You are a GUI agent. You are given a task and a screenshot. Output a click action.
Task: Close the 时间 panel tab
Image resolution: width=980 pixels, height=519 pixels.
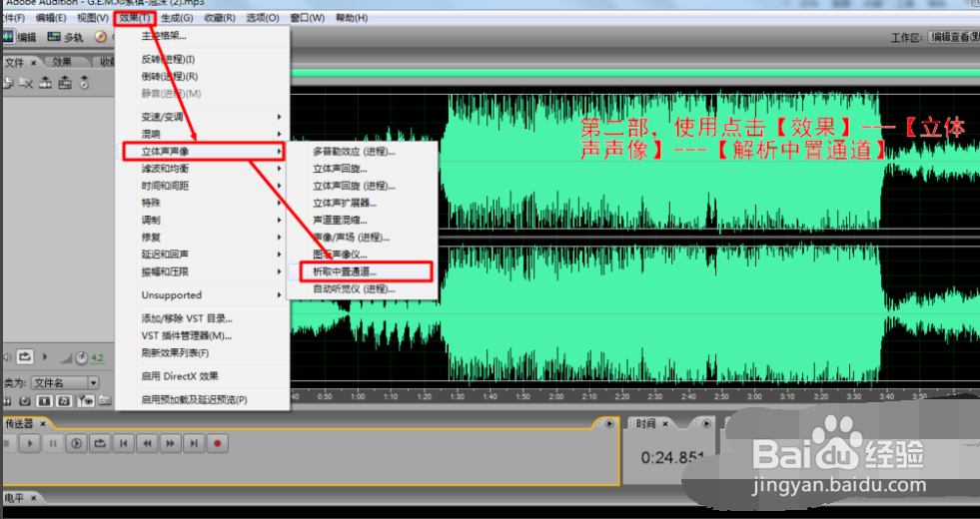click(665, 423)
